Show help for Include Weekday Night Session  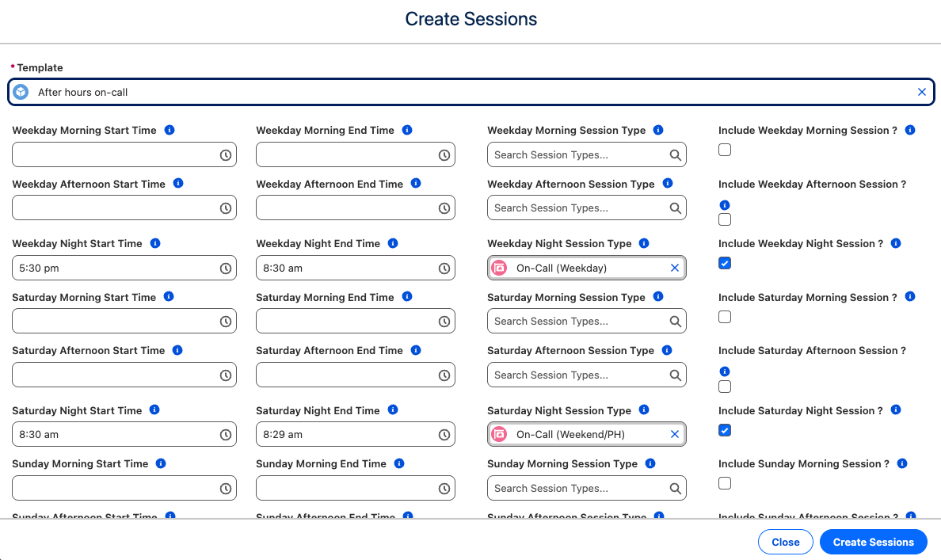point(896,243)
